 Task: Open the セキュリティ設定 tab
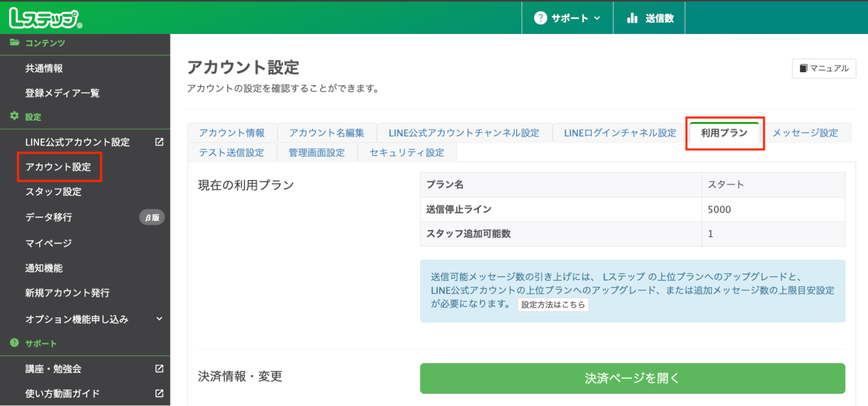406,152
